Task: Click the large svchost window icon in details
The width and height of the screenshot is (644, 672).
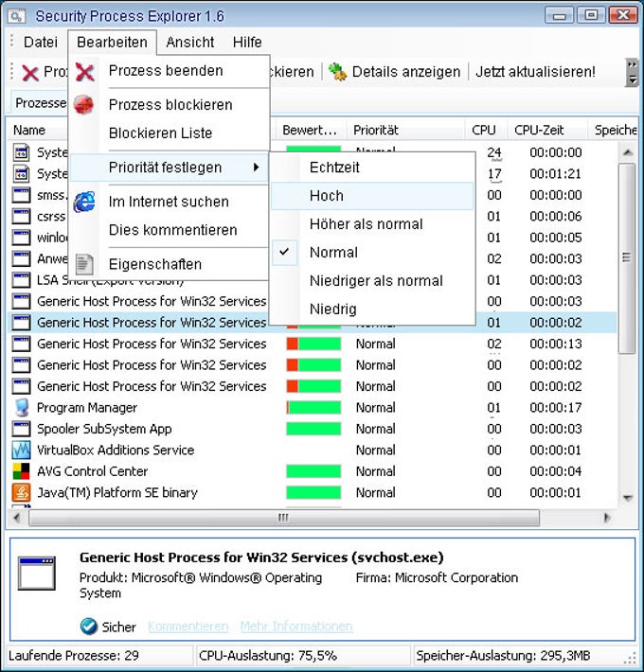Action: point(37,574)
